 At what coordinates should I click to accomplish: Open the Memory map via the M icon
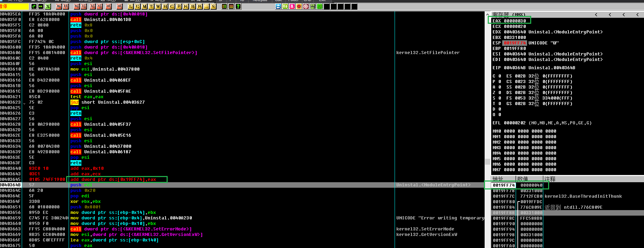pyautogui.click(x=145, y=7)
